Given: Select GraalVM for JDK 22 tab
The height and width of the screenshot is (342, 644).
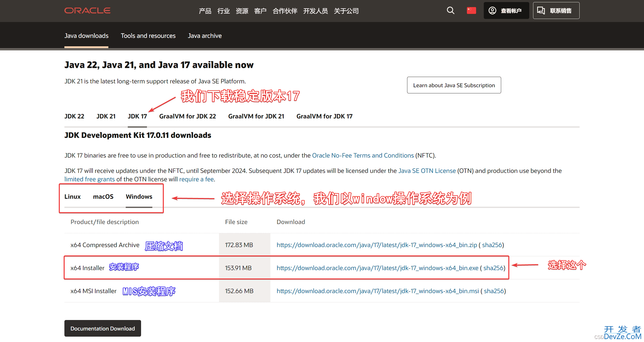Looking at the screenshot, I should point(187,116).
